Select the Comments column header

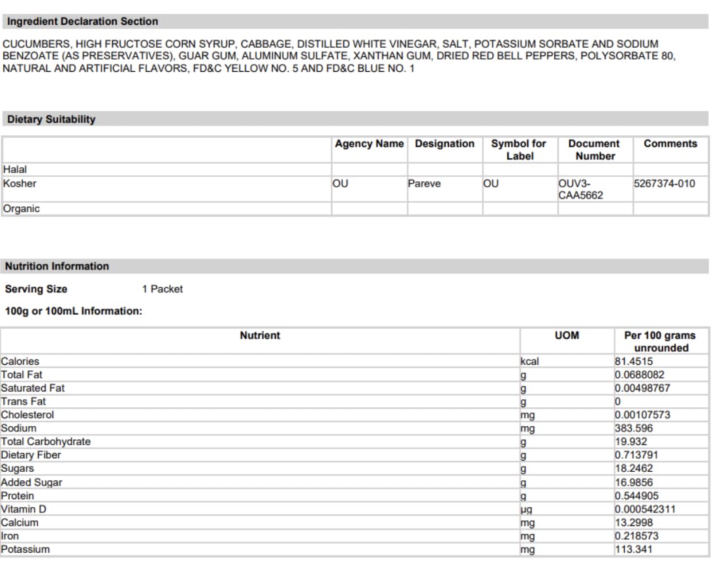pyautogui.click(x=670, y=144)
